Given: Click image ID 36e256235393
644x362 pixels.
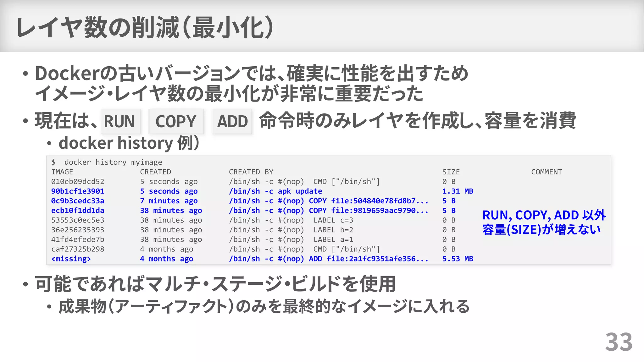Looking at the screenshot, I should [78, 230].
